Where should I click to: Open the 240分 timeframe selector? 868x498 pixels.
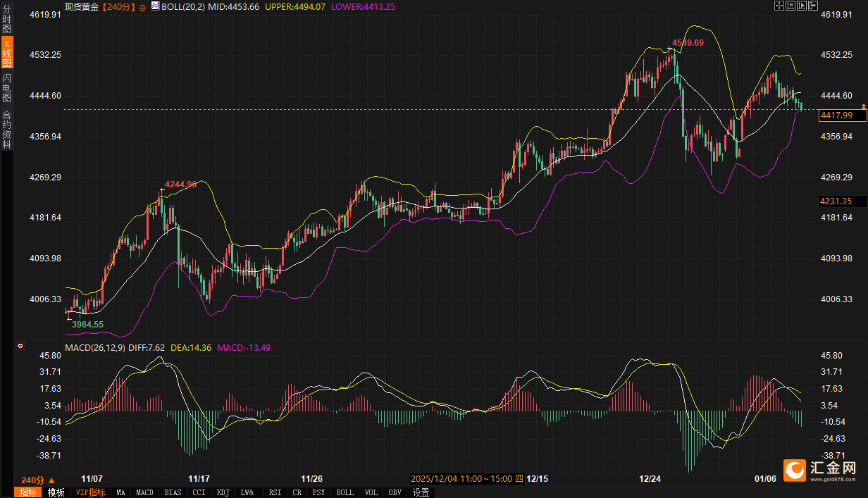click(x=38, y=479)
